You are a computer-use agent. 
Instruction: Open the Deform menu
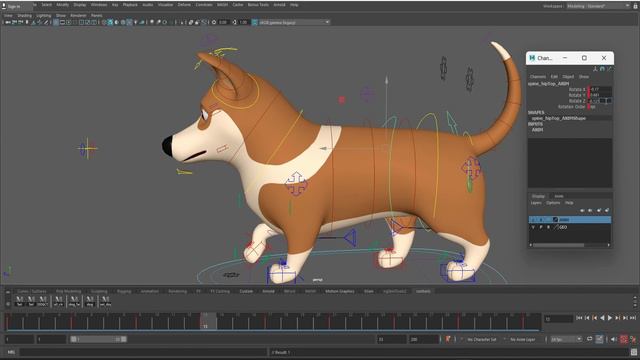point(184,5)
